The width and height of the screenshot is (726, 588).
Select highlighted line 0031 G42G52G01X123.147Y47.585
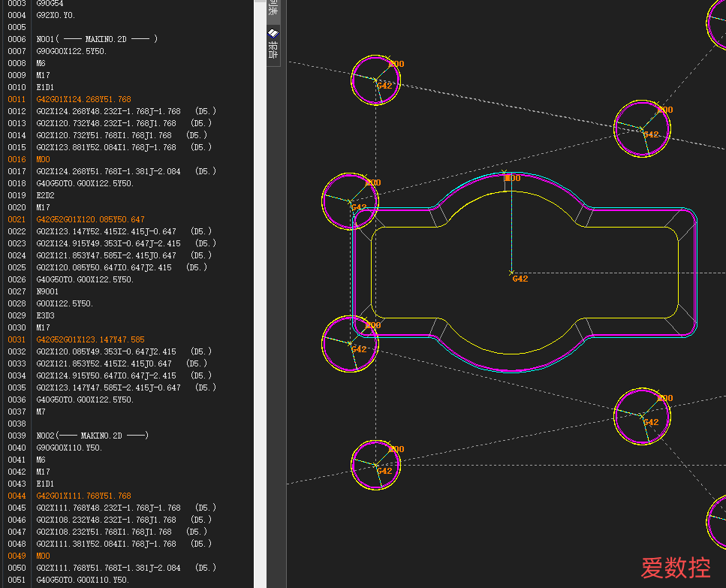coord(90,339)
